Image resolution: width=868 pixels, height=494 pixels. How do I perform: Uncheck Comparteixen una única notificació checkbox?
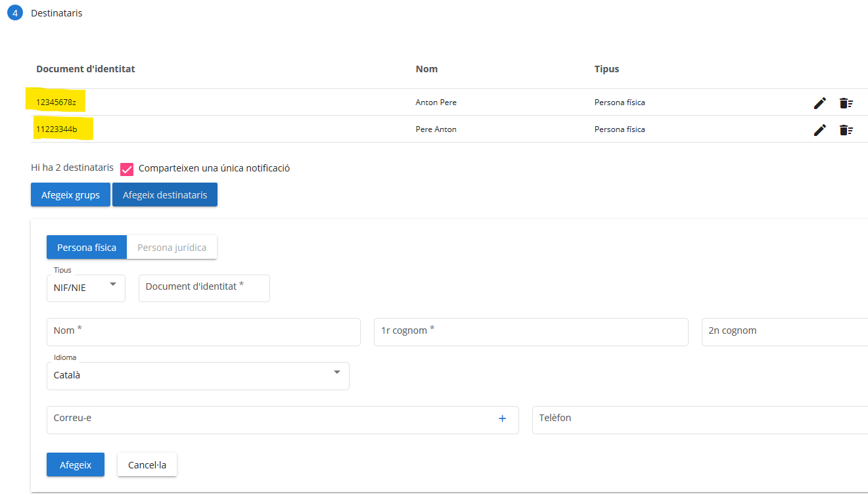click(x=127, y=169)
